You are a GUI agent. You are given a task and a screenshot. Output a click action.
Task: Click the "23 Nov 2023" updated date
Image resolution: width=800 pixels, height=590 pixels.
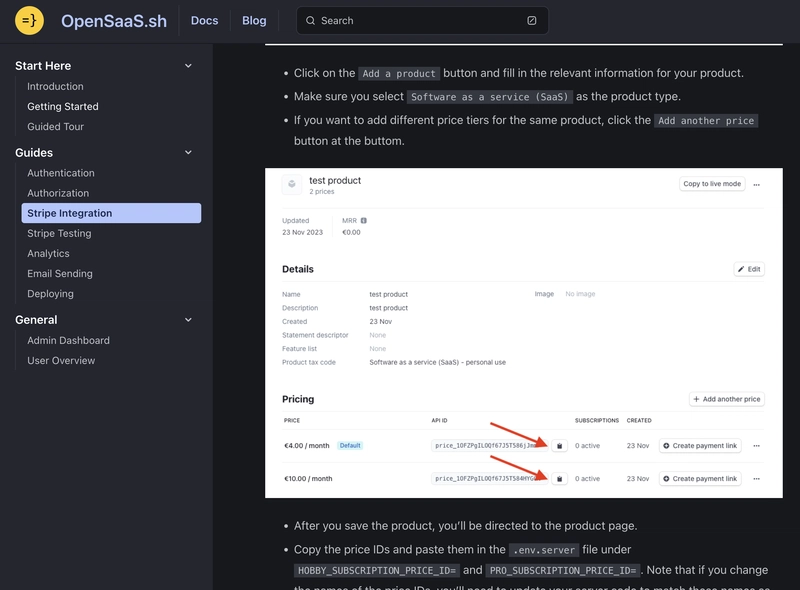click(303, 232)
